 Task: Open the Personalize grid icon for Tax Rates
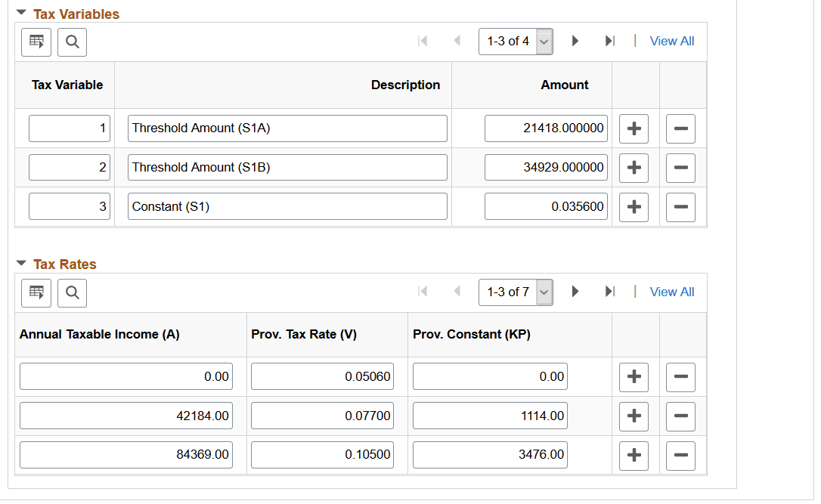point(36,292)
